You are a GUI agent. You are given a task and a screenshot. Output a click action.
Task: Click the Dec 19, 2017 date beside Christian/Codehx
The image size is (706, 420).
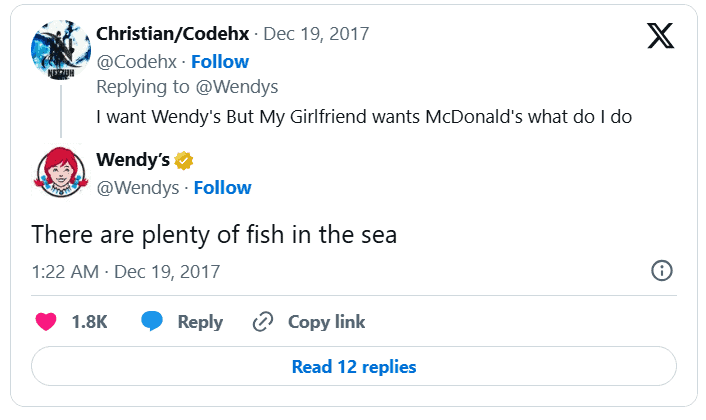click(x=316, y=34)
